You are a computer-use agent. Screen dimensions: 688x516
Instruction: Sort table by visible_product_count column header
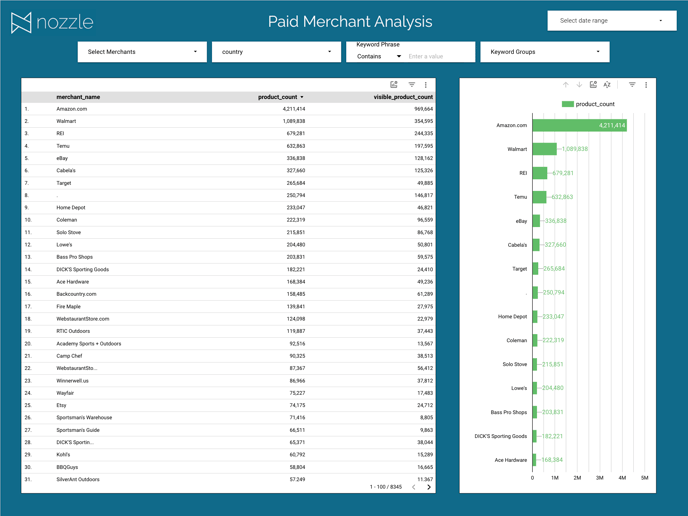pyautogui.click(x=403, y=97)
